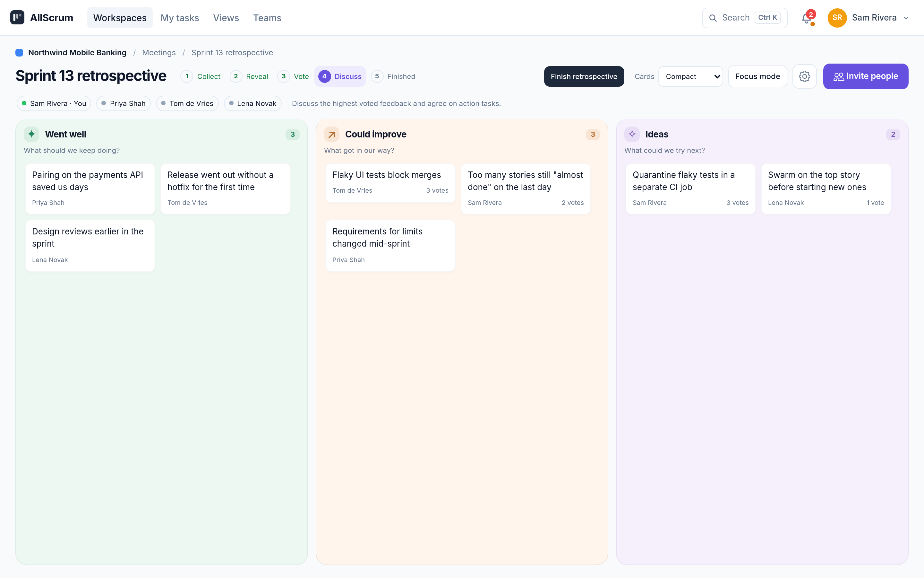This screenshot has width=924, height=578.
Task: Open the Search field
Action: (x=745, y=18)
